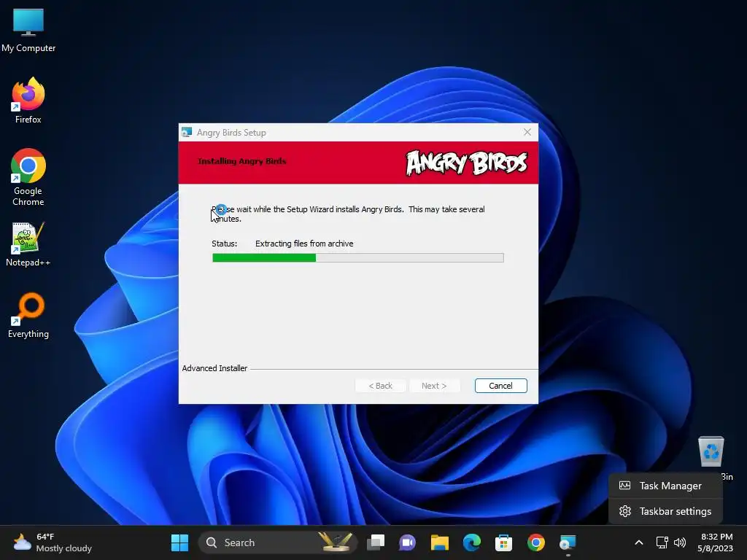Open Google Chrome desktop shortcut
The height and width of the screenshot is (560, 747).
point(28,177)
